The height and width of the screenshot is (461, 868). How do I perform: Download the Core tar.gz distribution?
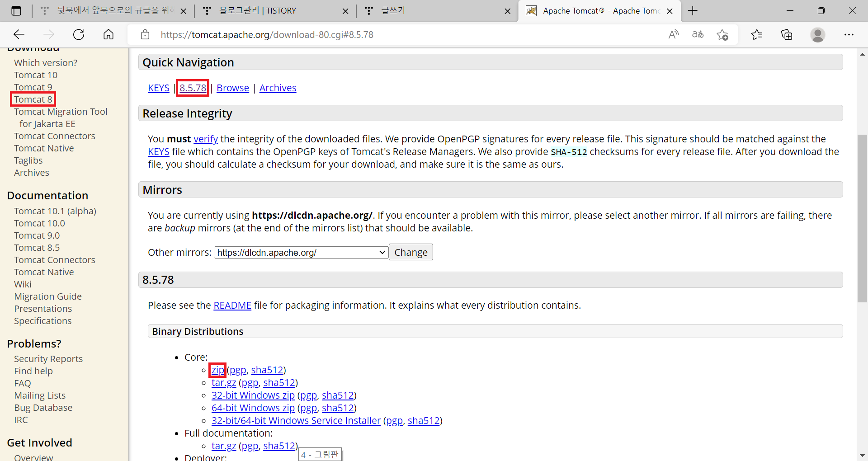pyautogui.click(x=224, y=382)
